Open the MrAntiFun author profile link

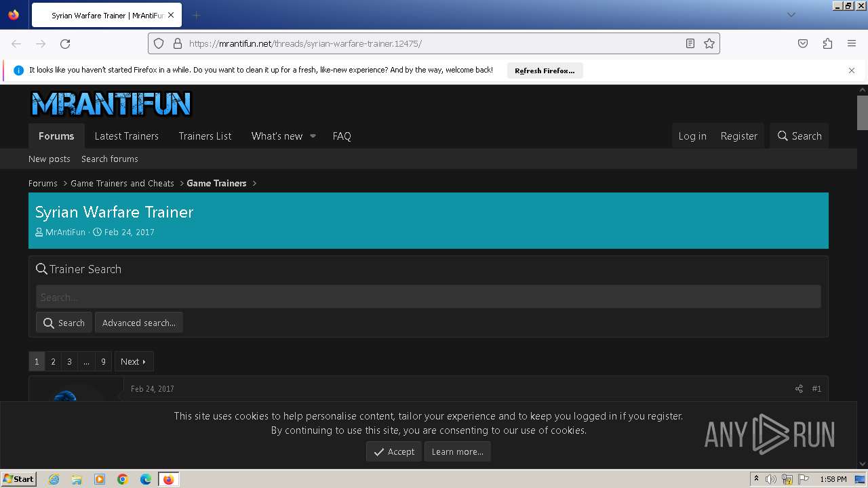point(65,232)
